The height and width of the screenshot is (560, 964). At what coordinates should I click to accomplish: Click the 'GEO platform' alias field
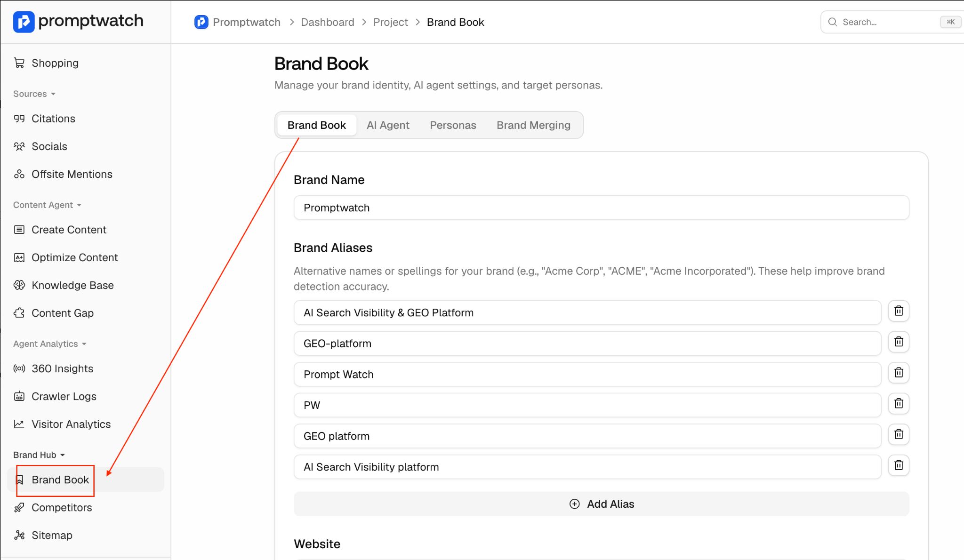587,436
